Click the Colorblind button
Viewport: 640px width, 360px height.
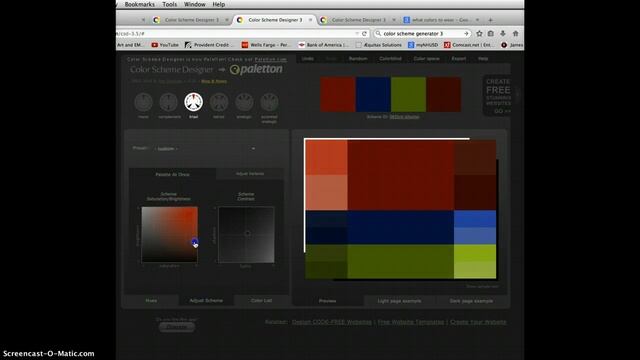pos(390,58)
